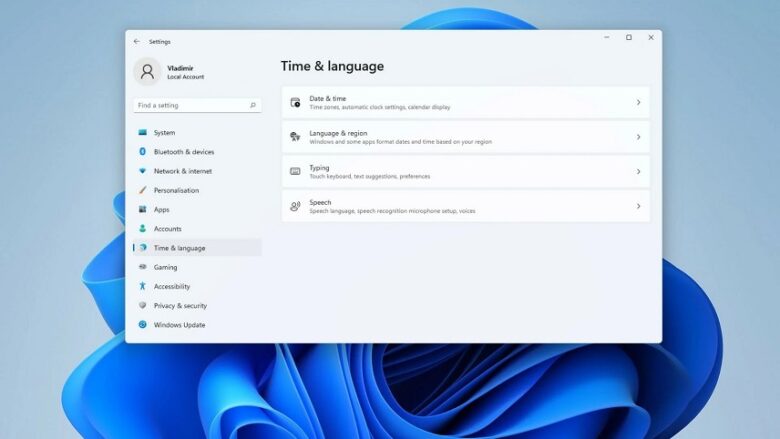Screen dimensions: 780x439
Task: Open Gaming settings category
Action: pyautogui.click(x=197, y=267)
